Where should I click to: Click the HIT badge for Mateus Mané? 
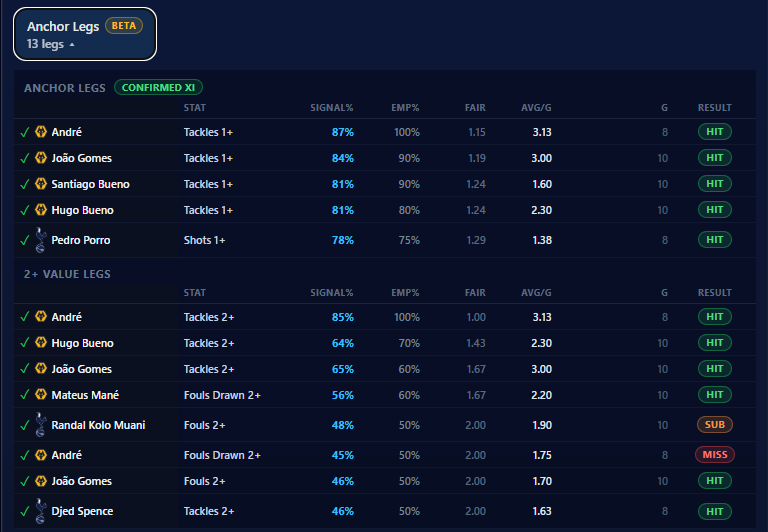click(x=715, y=394)
